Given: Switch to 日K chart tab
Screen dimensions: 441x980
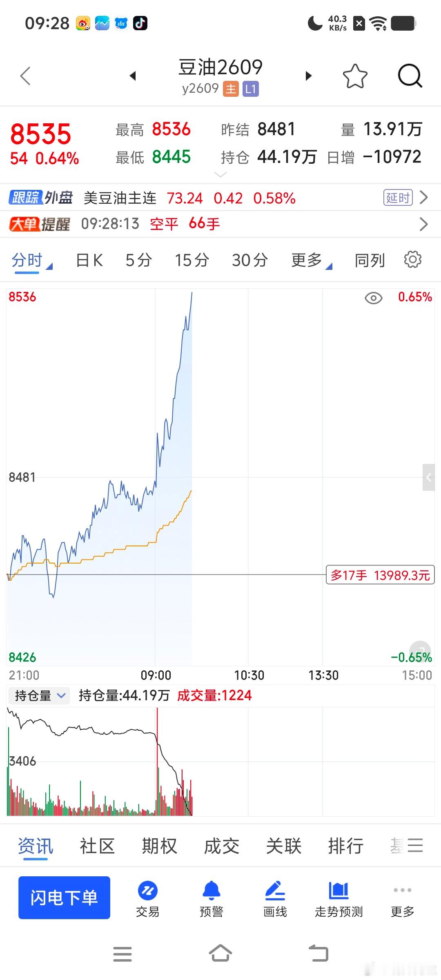Looking at the screenshot, I should point(89,260).
